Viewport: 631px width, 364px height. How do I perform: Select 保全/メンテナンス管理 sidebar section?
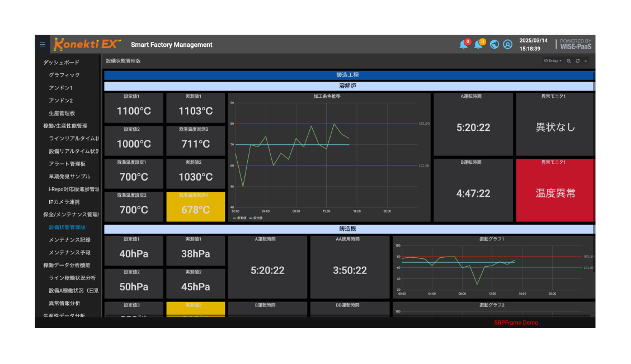[x=71, y=214]
